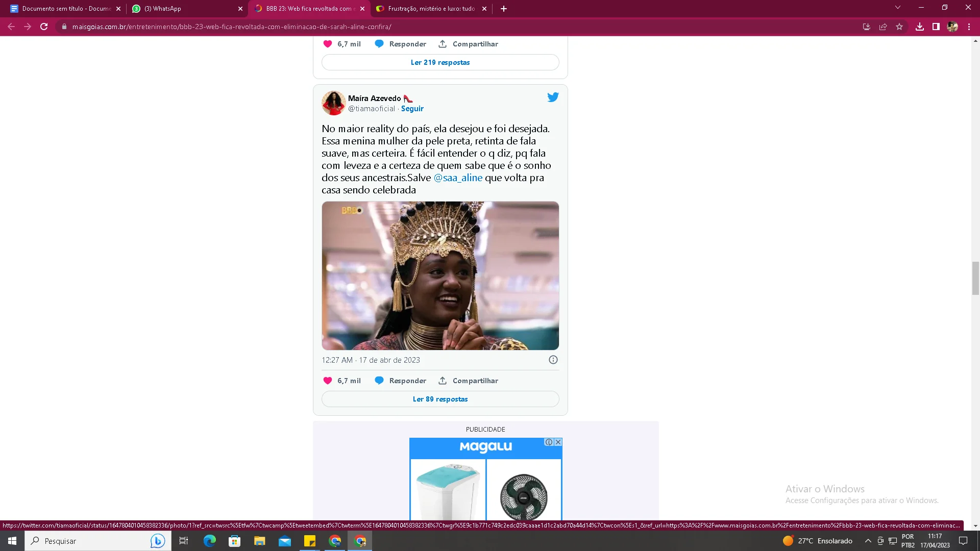980x551 pixels.
Task: Open File Explorer from taskbar
Action: click(260, 541)
